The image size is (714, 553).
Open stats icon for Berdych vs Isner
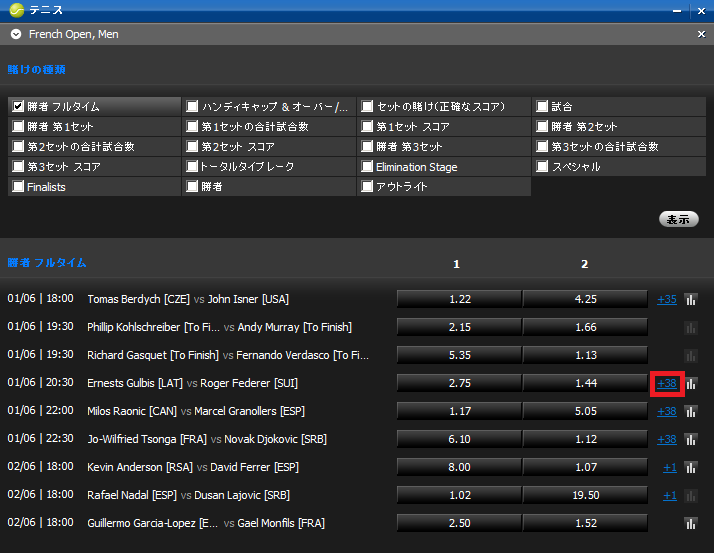coord(691,300)
